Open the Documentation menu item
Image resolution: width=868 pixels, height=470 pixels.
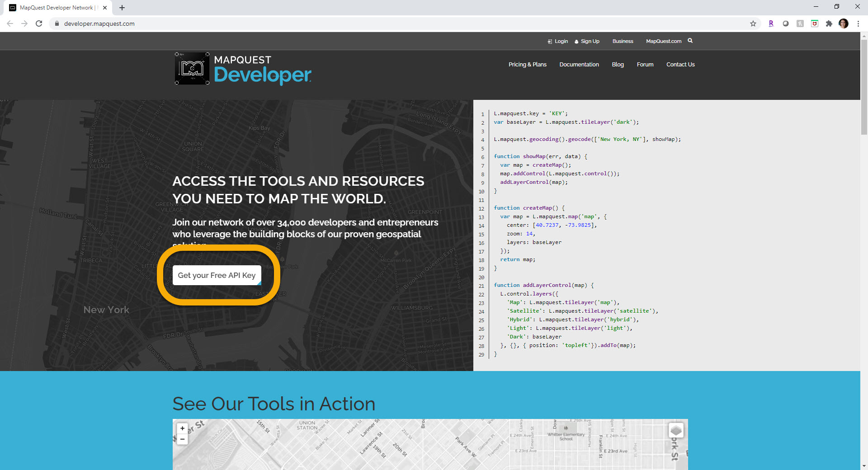tap(579, 65)
